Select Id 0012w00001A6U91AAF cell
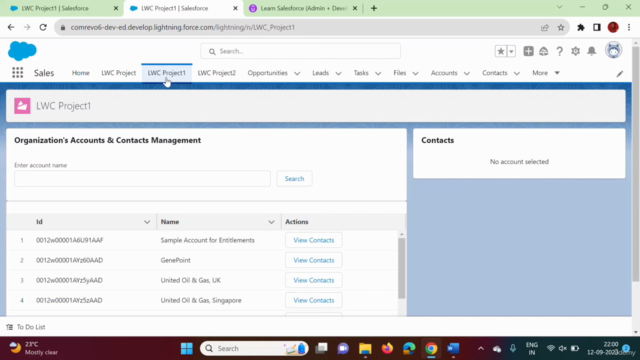640x360 pixels. tap(69, 240)
